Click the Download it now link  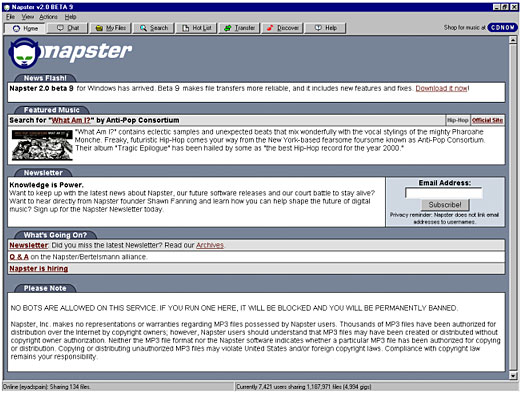(x=441, y=88)
